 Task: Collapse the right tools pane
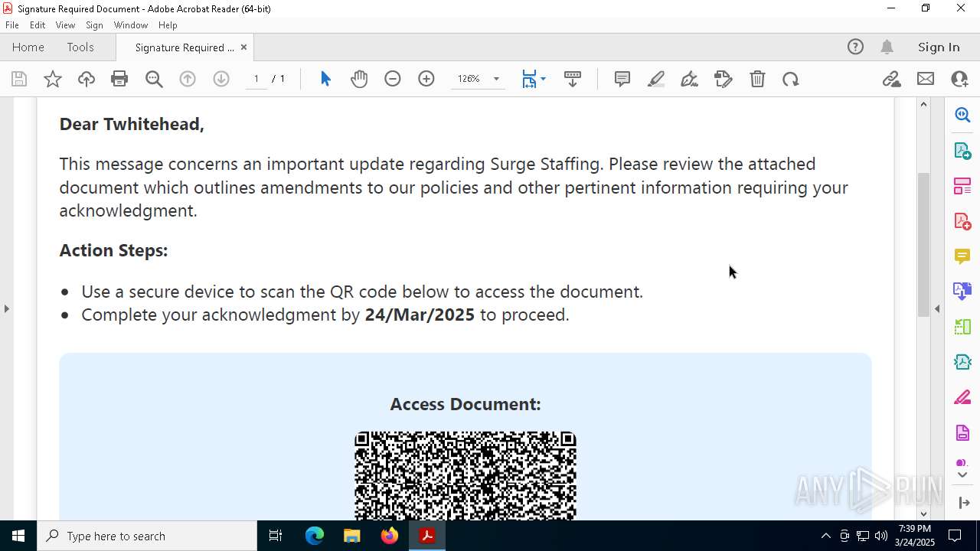pos(964,503)
